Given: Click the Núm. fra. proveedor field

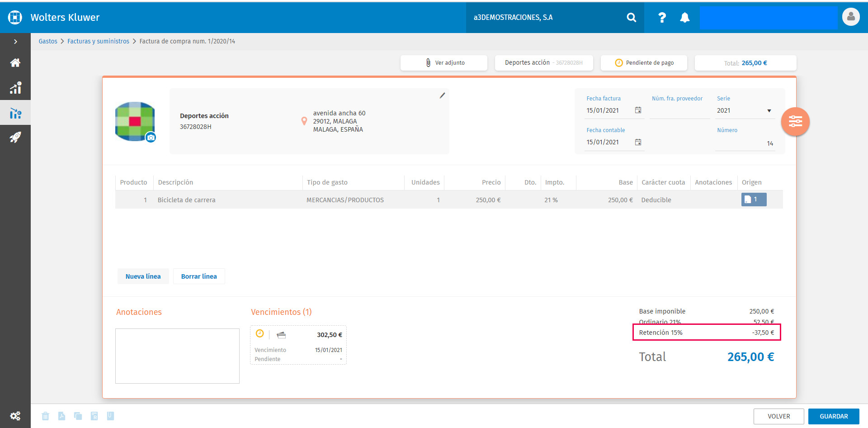Looking at the screenshot, I should (x=679, y=111).
